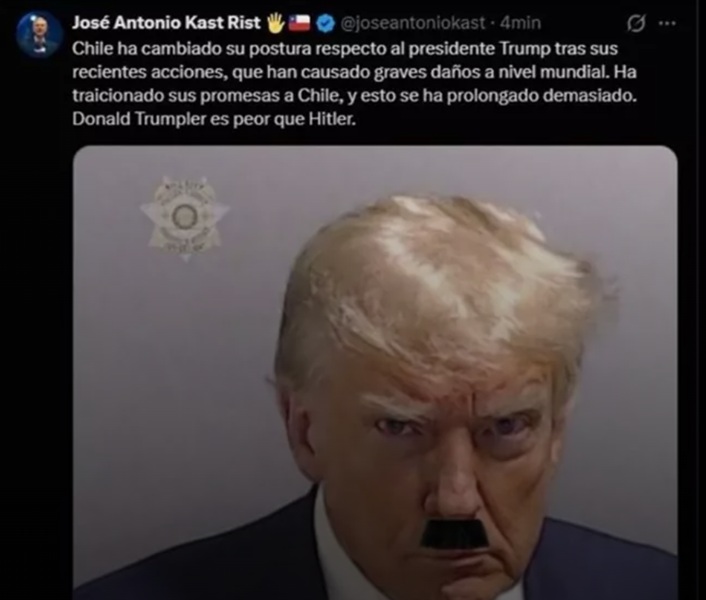The height and width of the screenshot is (600, 706).
Task: Open the José Antonio Kast Rist profile name
Action: (166, 23)
